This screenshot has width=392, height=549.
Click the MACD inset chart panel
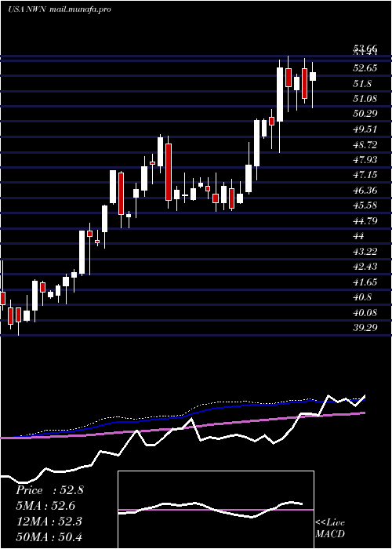(216, 510)
